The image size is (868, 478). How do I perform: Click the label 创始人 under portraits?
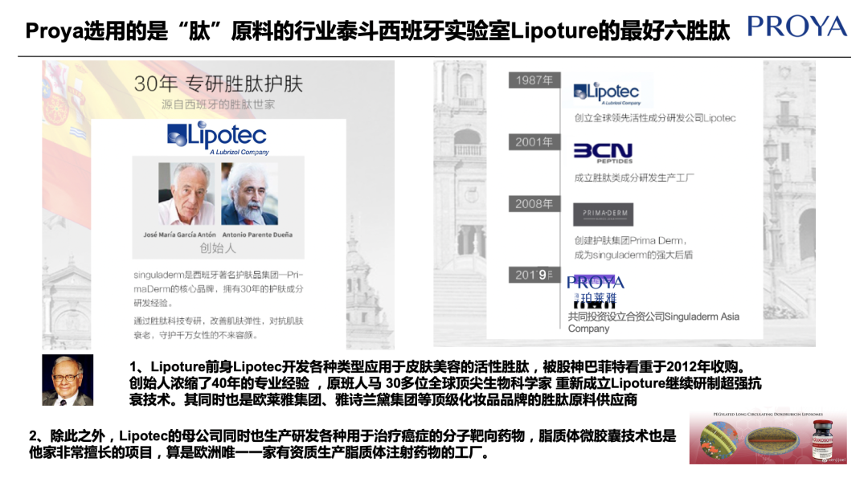(x=218, y=248)
